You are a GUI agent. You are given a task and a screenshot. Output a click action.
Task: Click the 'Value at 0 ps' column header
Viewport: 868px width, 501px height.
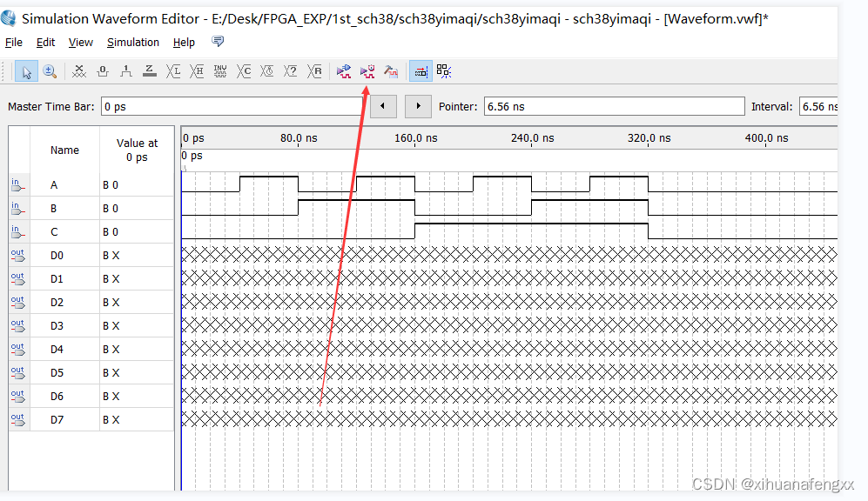(x=137, y=150)
